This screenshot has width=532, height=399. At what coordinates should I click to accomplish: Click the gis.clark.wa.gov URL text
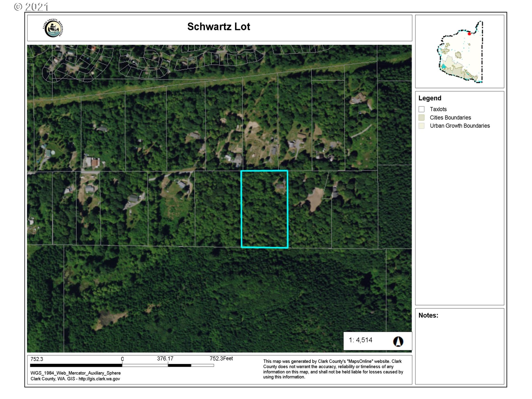99,379
